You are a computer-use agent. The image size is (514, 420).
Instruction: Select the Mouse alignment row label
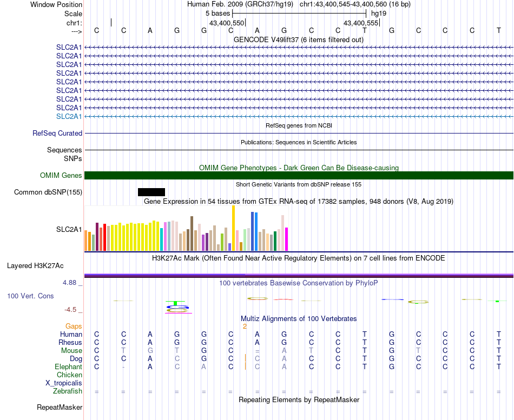coord(72,351)
